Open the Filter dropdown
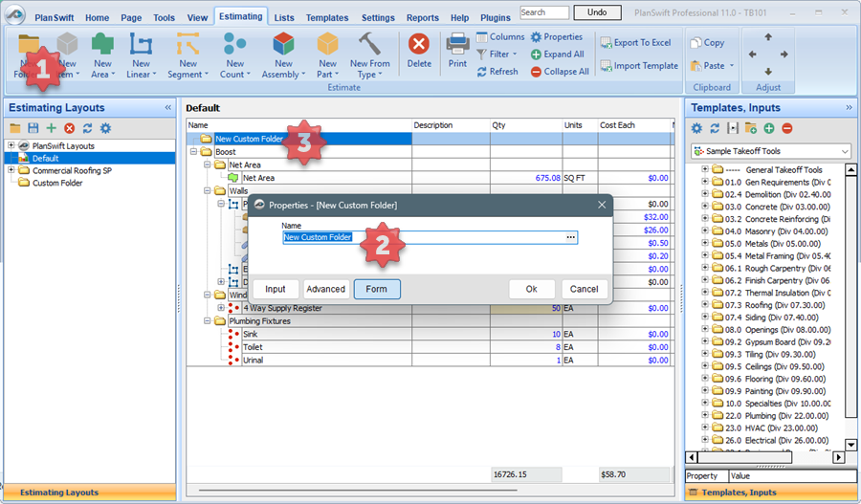Viewport: 861px width, 504px height. (x=497, y=55)
